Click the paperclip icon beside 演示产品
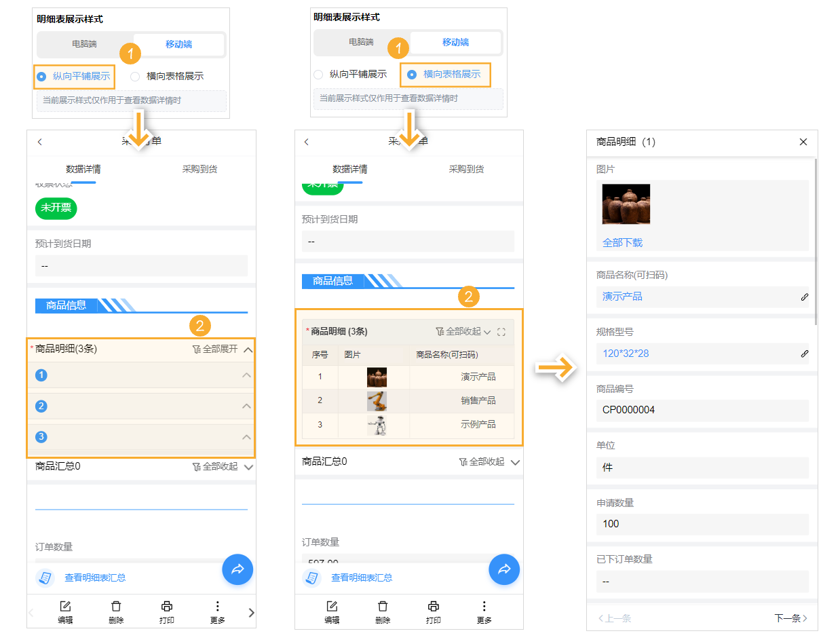This screenshot has width=840, height=644. point(805,297)
